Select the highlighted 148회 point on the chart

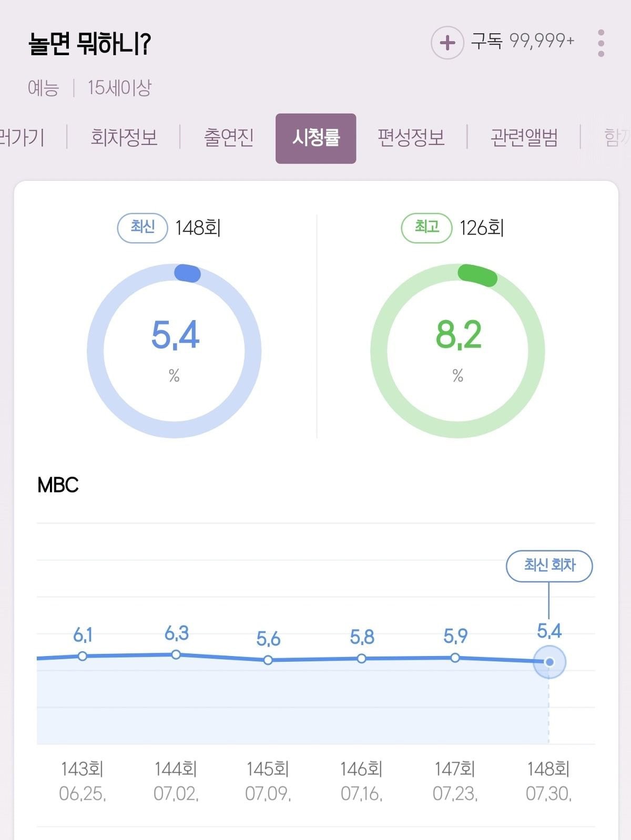[x=549, y=662]
